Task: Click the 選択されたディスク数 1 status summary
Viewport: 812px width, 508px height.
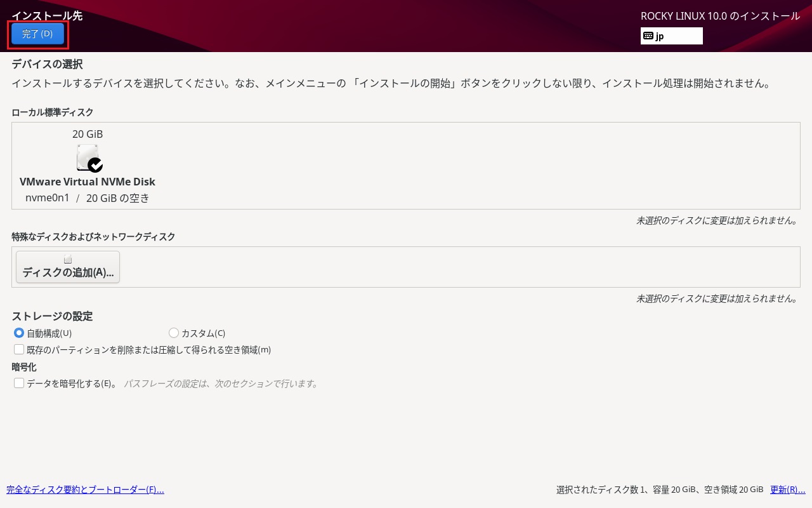Action: coord(660,490)
